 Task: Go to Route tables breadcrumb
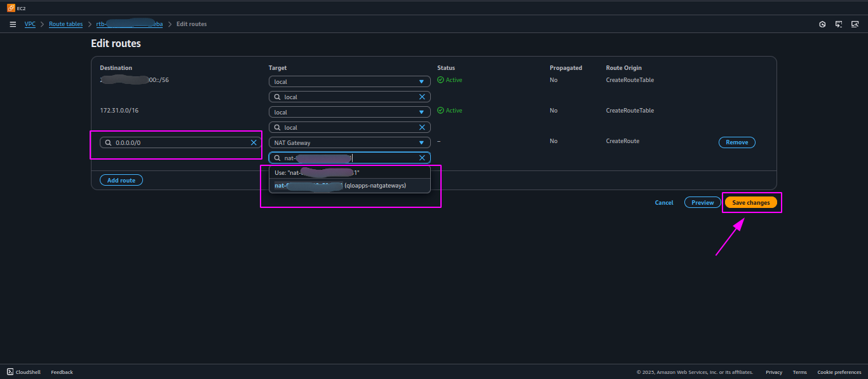click(66, 24)
